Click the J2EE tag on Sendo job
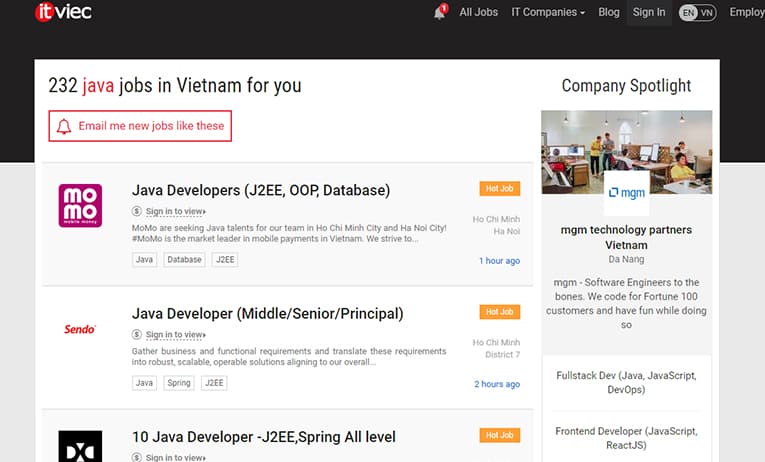The width and height of the screenshot is (765, 462). tap(214, 383)
